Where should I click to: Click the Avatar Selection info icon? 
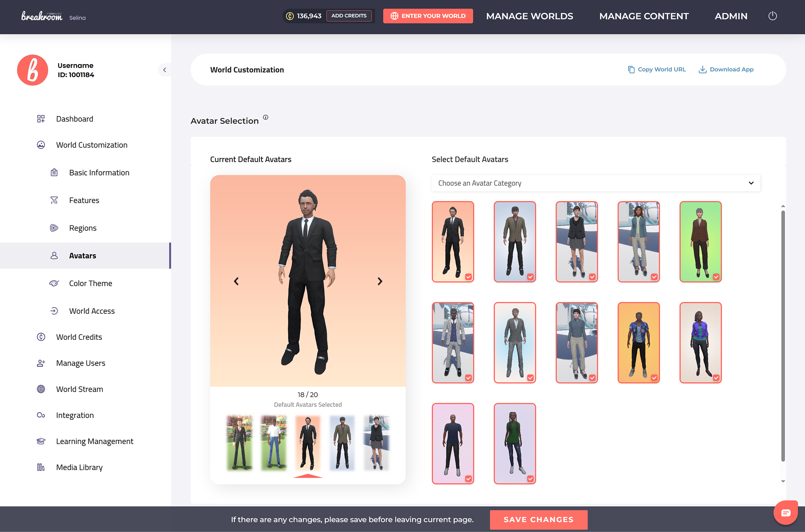pos(265,117)
